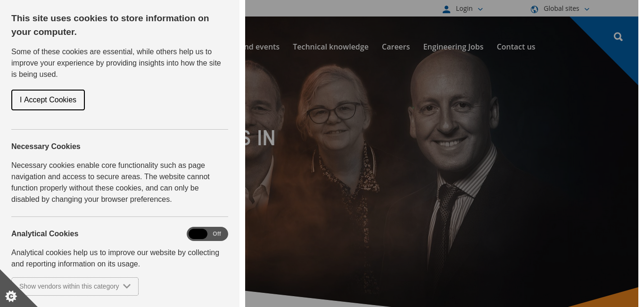
Task: Toggle the Analytical Cookies switch
Action: 207,234
